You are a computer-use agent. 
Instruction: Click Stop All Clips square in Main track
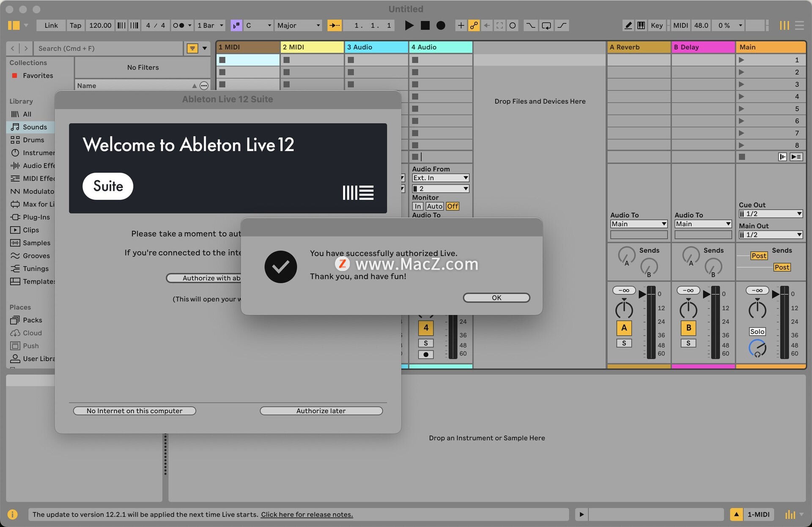[x=742, y=157]
